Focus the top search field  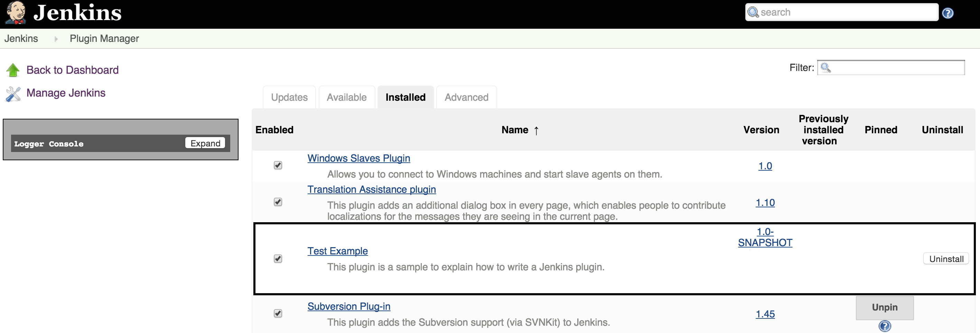[x=841, y=12]
